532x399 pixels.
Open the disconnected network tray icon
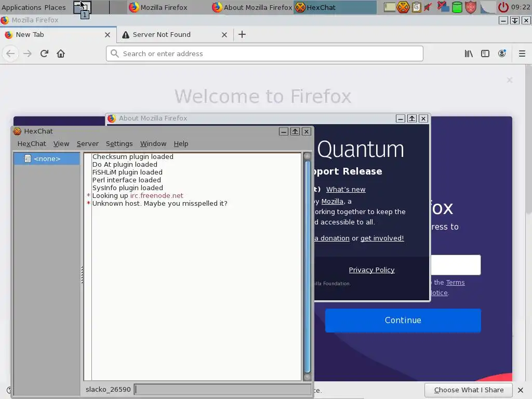443,7
